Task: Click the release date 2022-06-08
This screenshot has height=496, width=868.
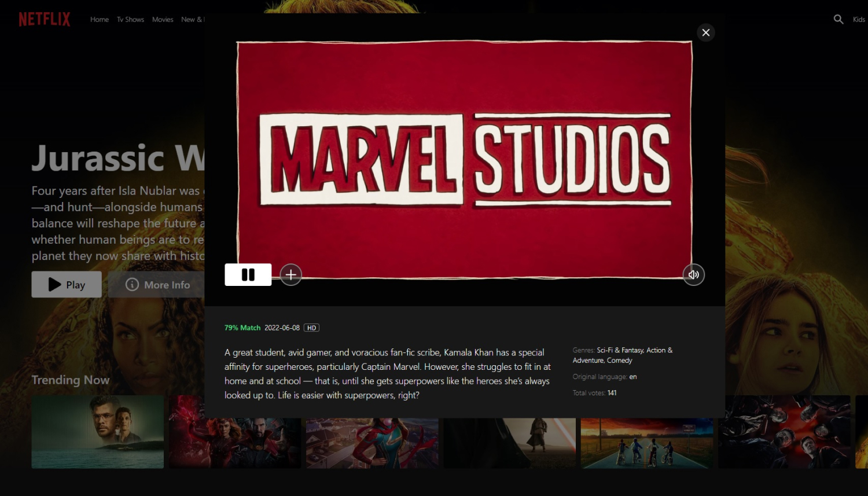Action: coord(282,328)
